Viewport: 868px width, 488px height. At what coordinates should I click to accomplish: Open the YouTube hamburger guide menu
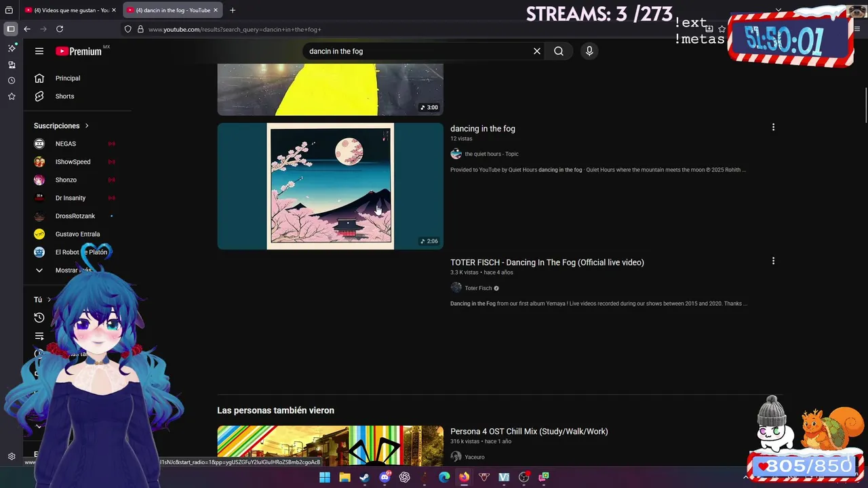click(39, 51)
